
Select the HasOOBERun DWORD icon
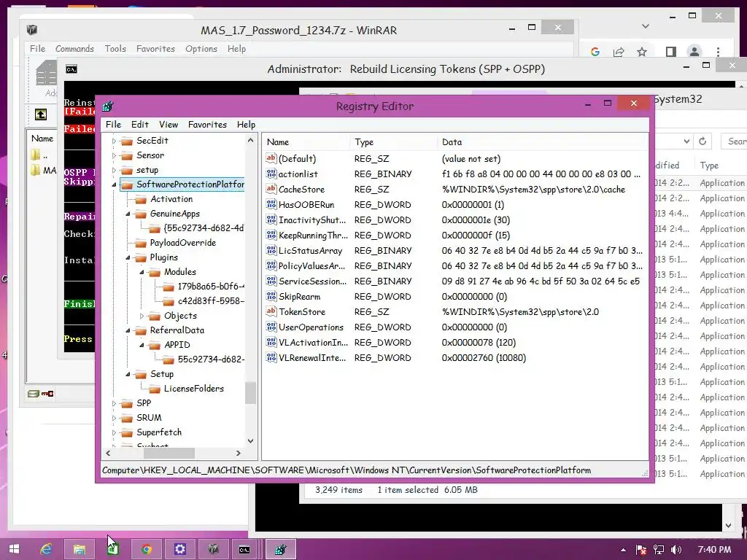point(271,204)
